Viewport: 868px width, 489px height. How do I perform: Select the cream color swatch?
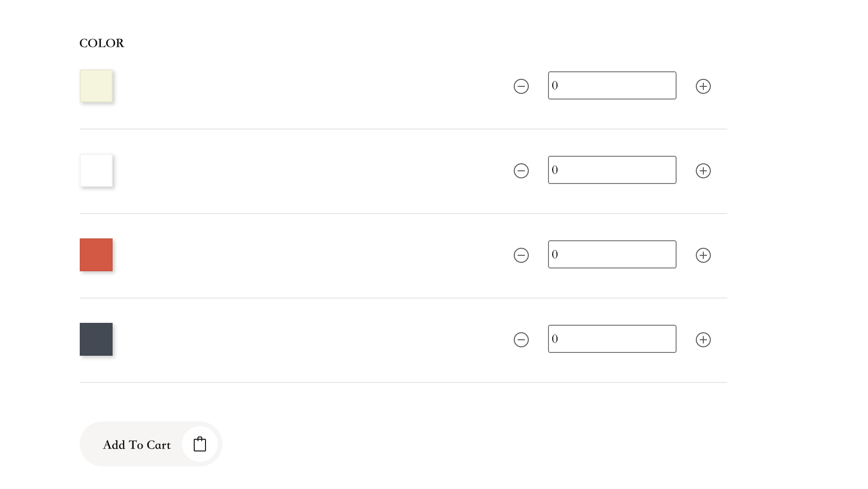pyautogui.click(x=96, y=86)
